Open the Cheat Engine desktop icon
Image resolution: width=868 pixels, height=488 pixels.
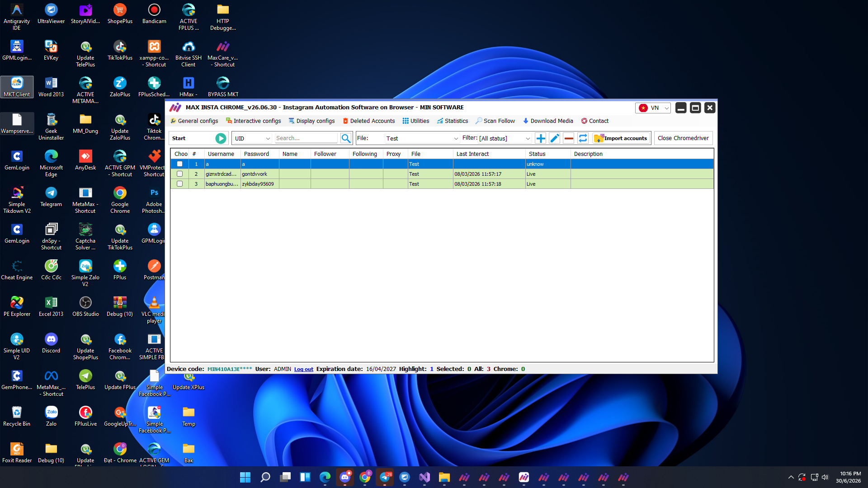[x=17, y=270]
